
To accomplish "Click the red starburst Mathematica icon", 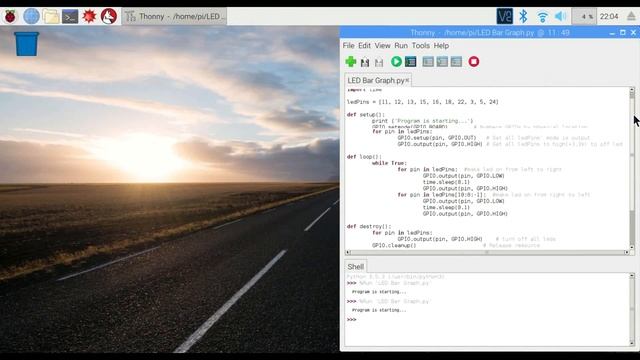I will click(89, 16).
